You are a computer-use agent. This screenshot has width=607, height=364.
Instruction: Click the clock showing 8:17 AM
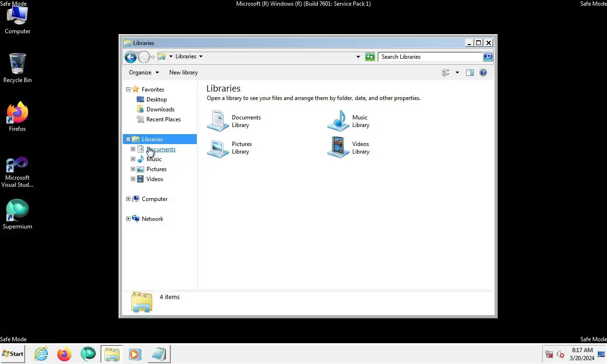click(582, 350)
